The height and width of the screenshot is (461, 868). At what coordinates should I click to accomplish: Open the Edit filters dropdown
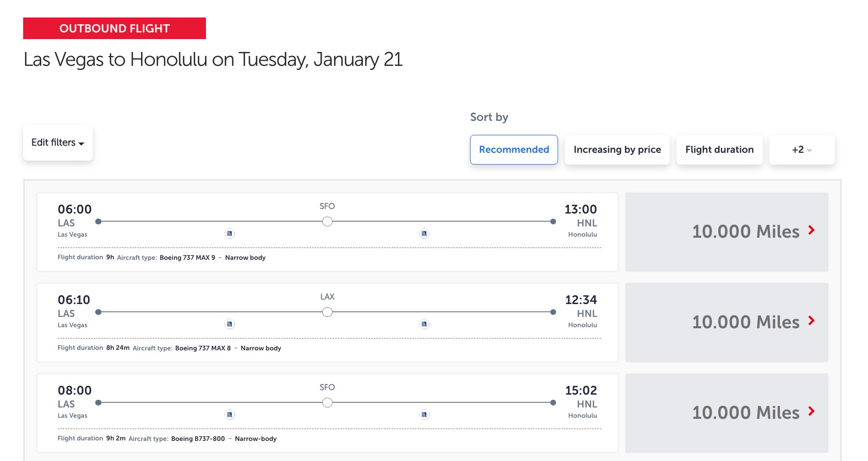point(58,143)
